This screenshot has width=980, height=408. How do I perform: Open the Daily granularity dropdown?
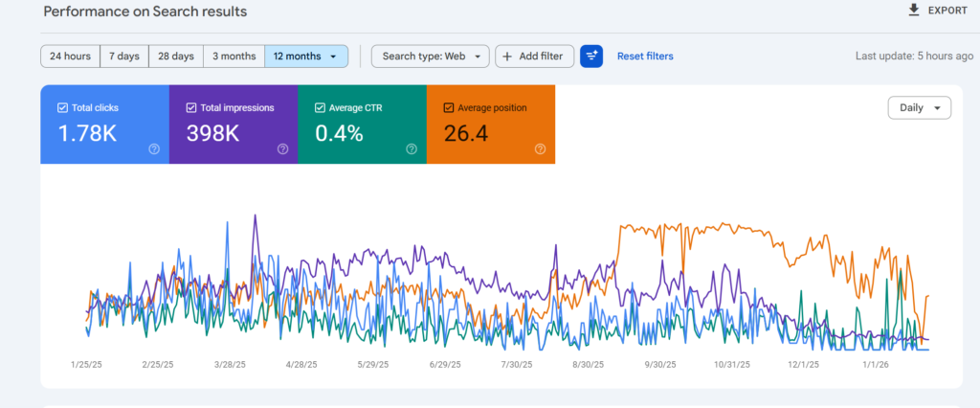(x=920, y=108)
